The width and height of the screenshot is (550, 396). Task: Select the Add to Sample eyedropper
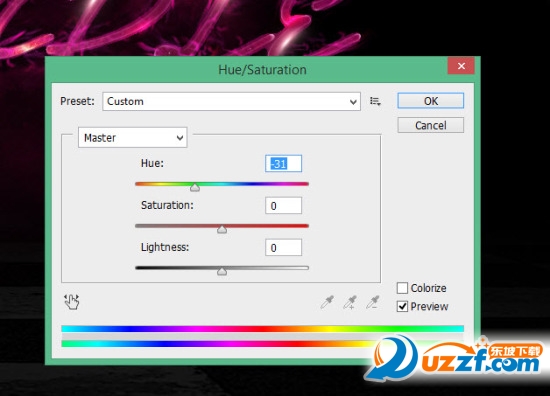(x=350, y=302)
